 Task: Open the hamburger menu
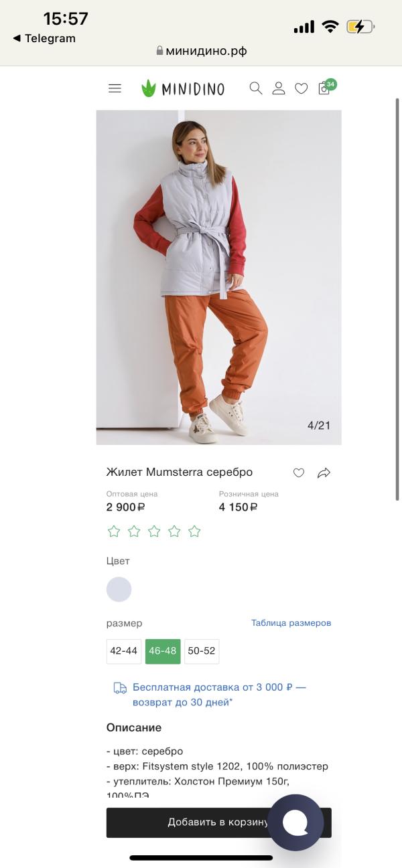115,88
